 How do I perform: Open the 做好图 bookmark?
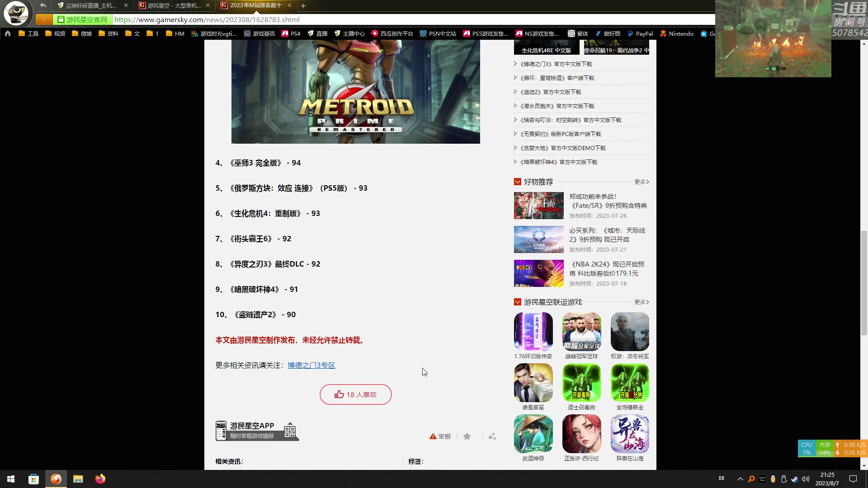[x=608, y=33]
